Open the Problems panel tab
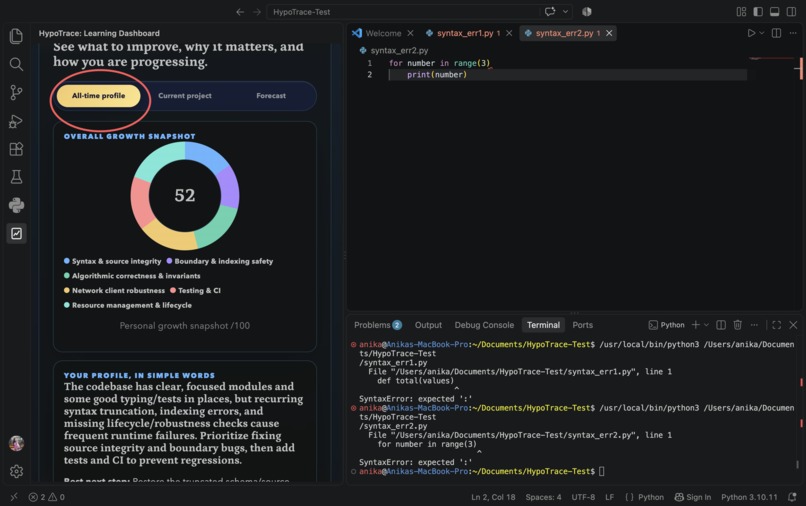The image size is (806, 506). 378,325
